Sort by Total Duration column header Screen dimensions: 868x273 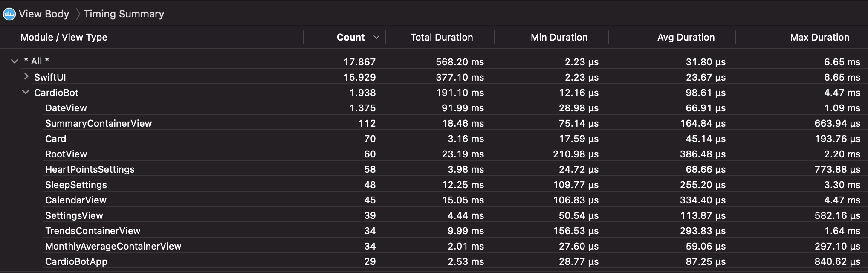point(442,38)
